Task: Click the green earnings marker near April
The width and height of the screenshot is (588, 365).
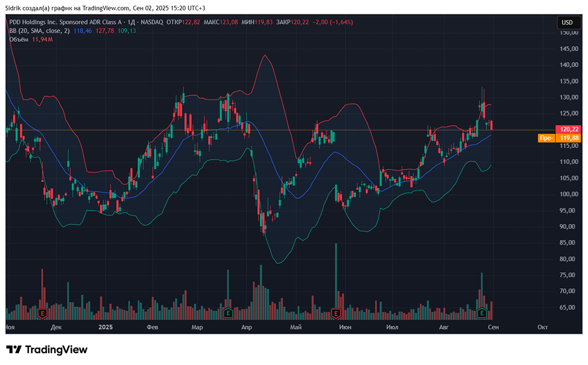Action: coord(228,313)
